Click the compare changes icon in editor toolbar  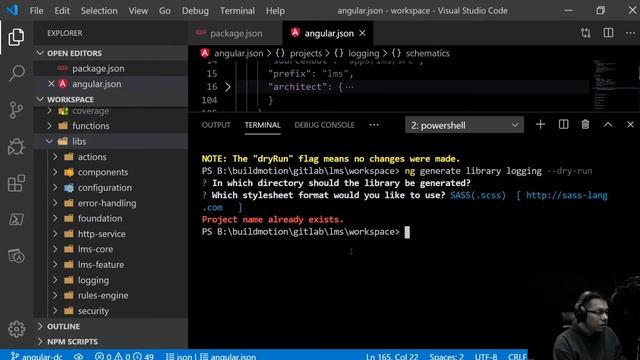pyautogui.click(x=586, y=33)
